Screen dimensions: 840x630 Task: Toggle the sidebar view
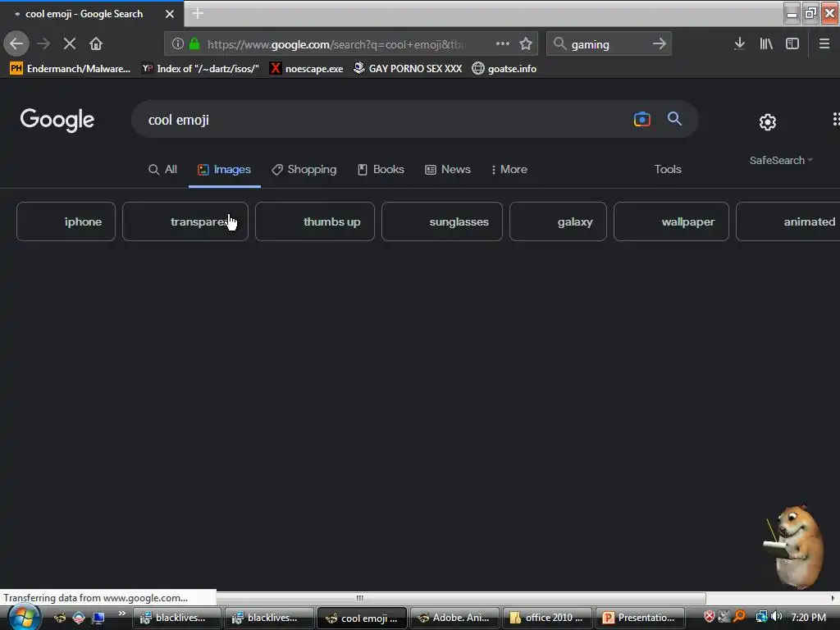(x=792, y=44)
